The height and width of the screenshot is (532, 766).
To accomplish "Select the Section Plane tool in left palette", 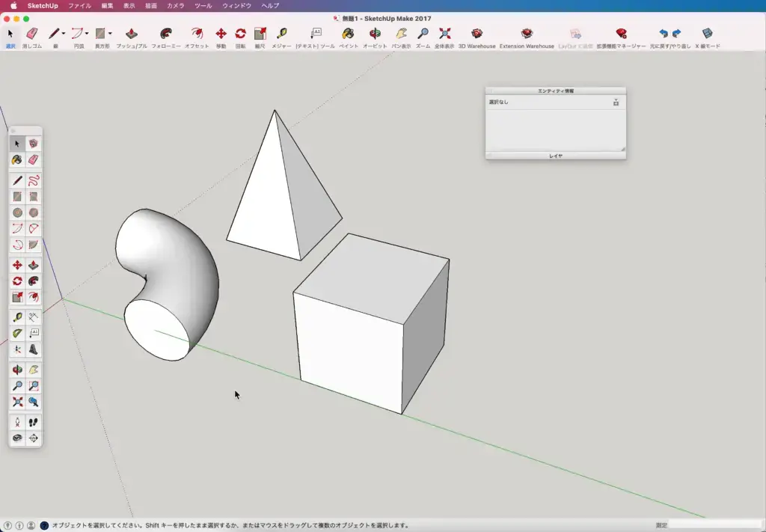I will click(33, 438).
